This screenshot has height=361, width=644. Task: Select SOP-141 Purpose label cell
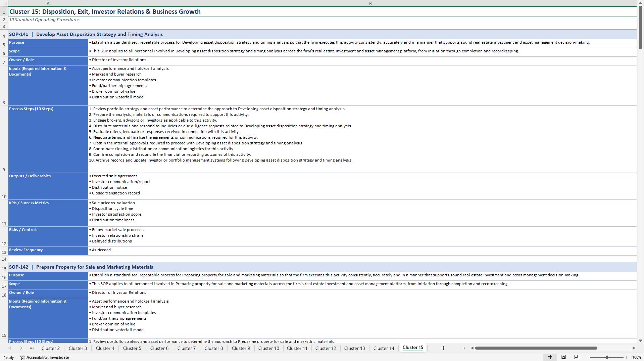point(48,44)
